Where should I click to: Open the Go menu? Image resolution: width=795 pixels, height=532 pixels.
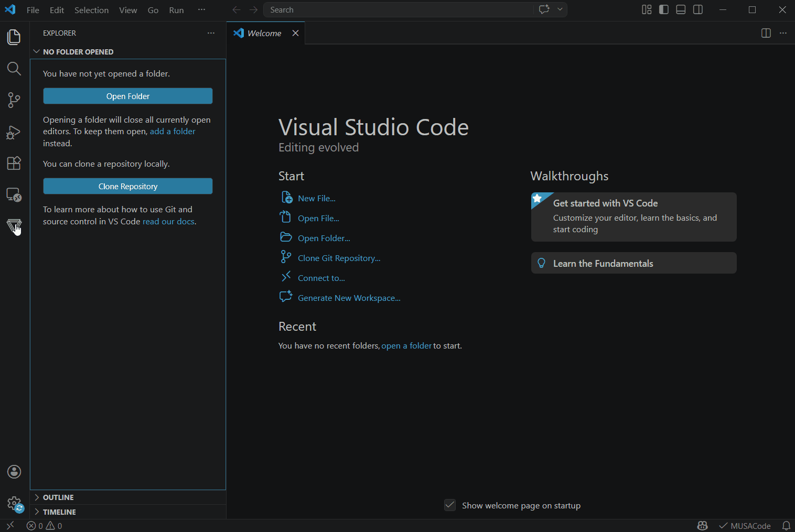click(153, 10)
